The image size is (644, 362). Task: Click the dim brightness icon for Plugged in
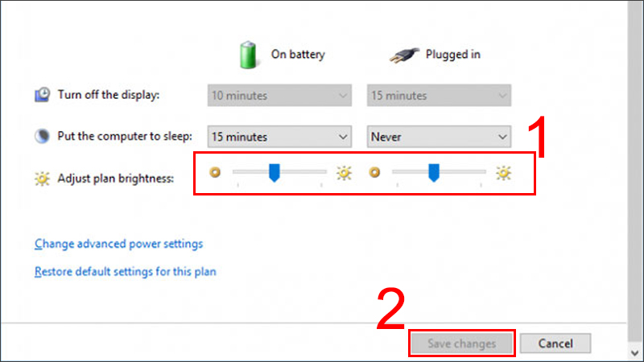click(374, 172)
